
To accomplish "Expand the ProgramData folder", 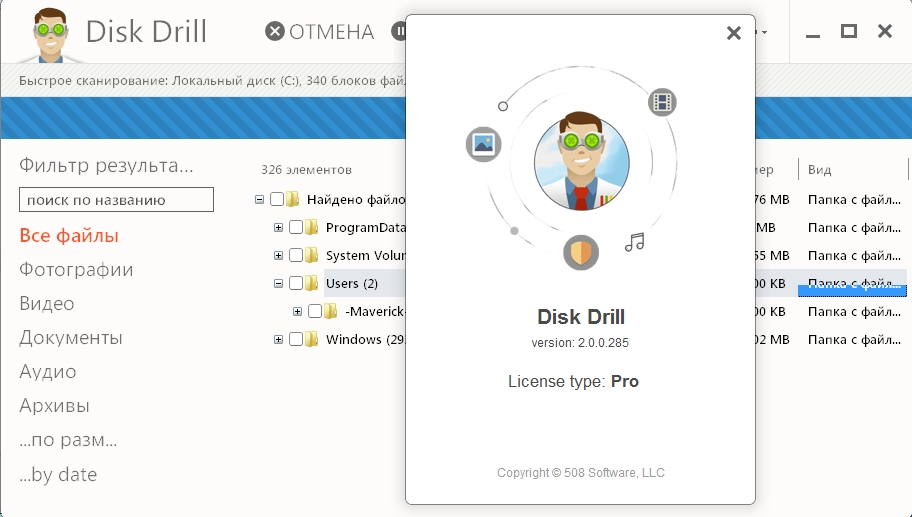I will pos(278,227).
